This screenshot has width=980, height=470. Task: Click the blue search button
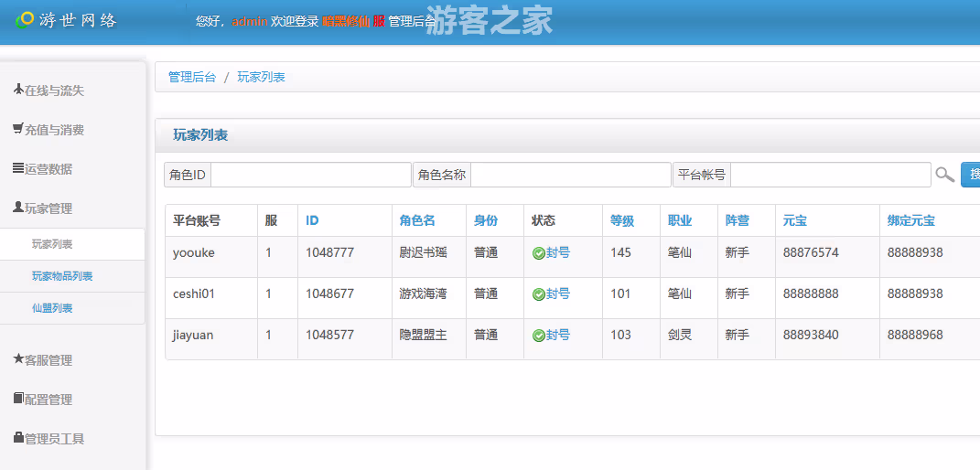pyautogui.click(x=970, y=175)
